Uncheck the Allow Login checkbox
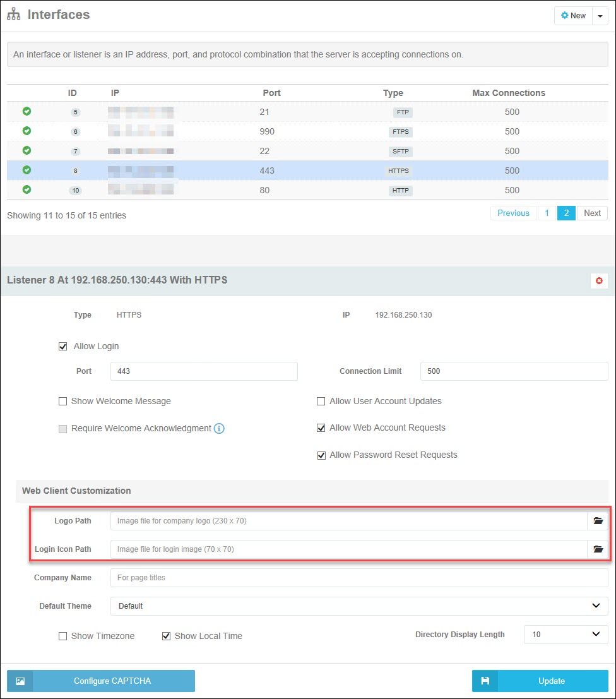 pyautogui.click(x=62, y=346)
